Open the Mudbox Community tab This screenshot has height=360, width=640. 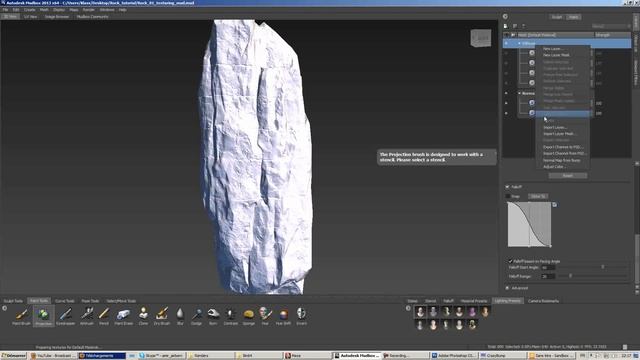93,17
